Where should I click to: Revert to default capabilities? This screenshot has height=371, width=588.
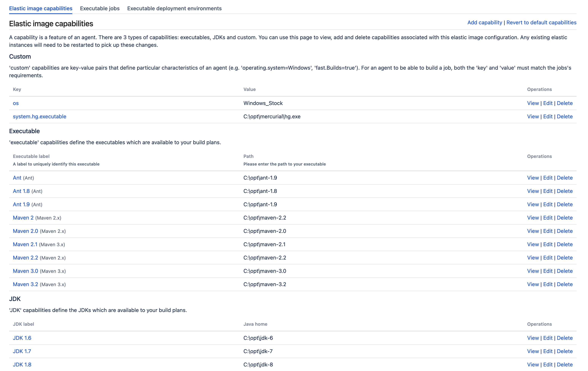[541, 22]
